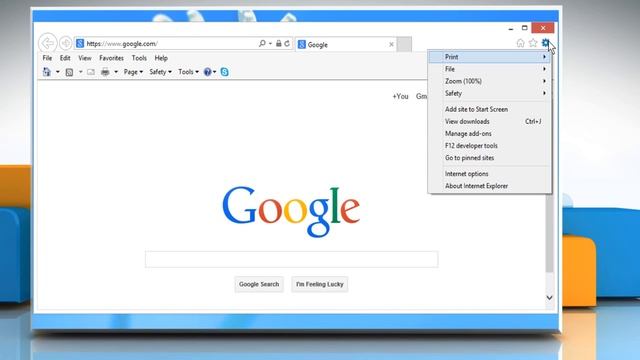Image resolution: width=640 pixels, height=360 pixels.
Task: Open the Page dropdown in command bar
Action: 133,72
